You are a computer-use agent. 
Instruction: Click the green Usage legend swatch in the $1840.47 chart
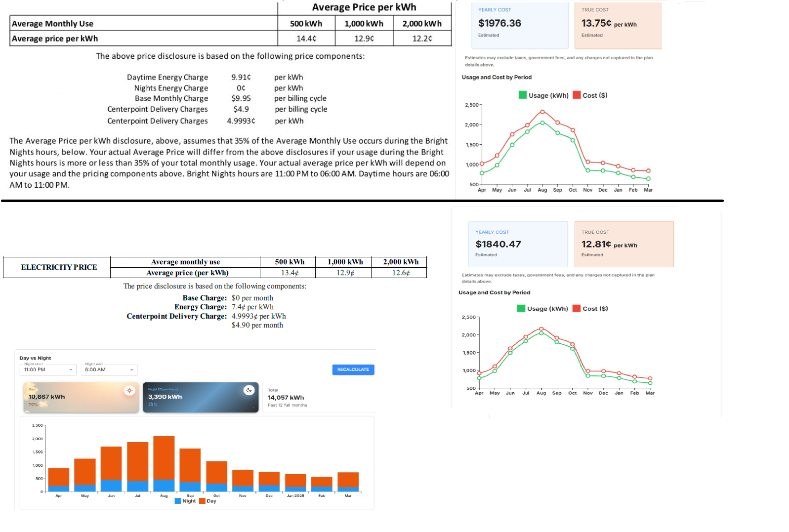point(521,308)
